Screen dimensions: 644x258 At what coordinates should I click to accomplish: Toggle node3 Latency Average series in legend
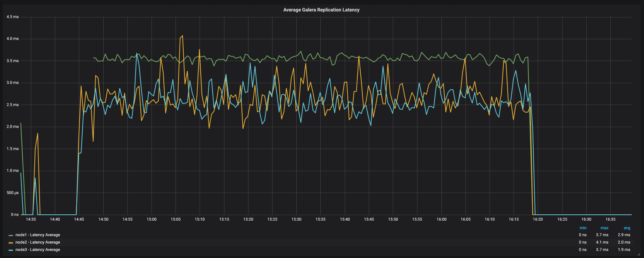click(37, 250)
